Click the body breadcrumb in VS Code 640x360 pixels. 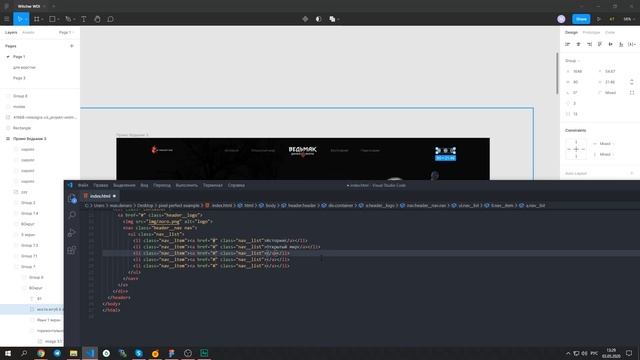point(271,205)
